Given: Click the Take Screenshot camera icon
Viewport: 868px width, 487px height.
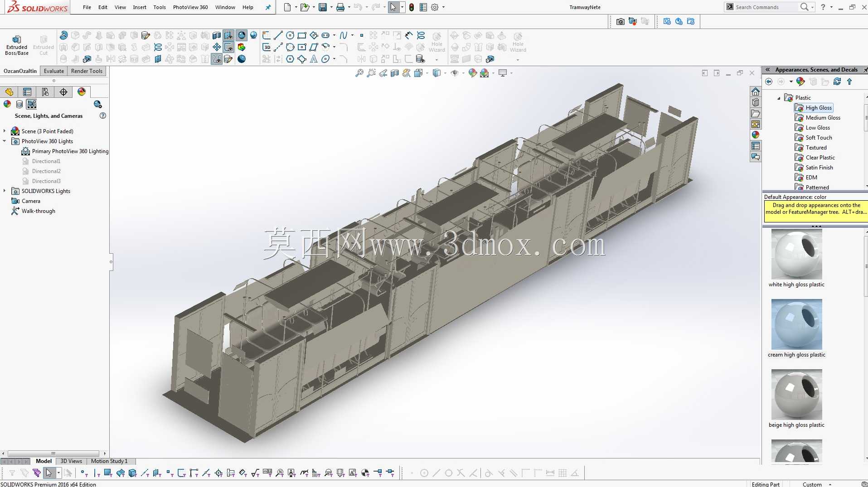Looking at the screenshot, I should coord(621,21).
